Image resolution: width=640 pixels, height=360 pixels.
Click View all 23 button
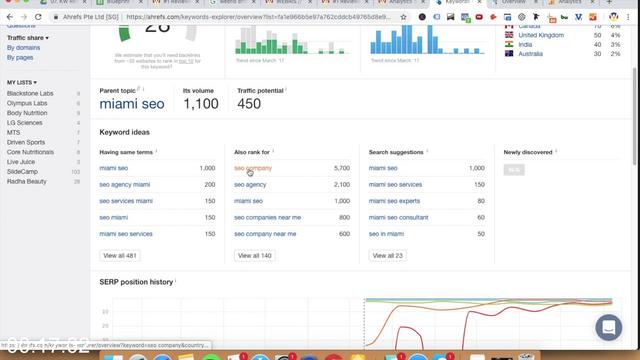click(x=387, y=256)
